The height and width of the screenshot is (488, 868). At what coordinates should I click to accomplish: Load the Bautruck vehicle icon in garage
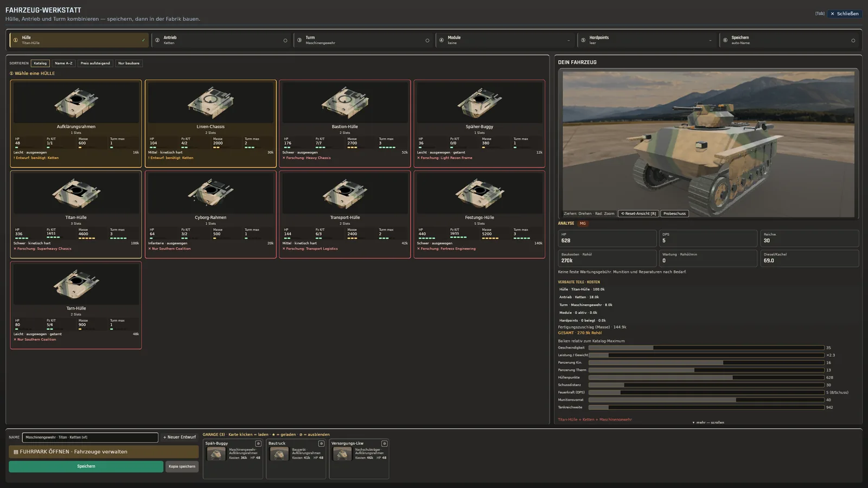[279, 454]
